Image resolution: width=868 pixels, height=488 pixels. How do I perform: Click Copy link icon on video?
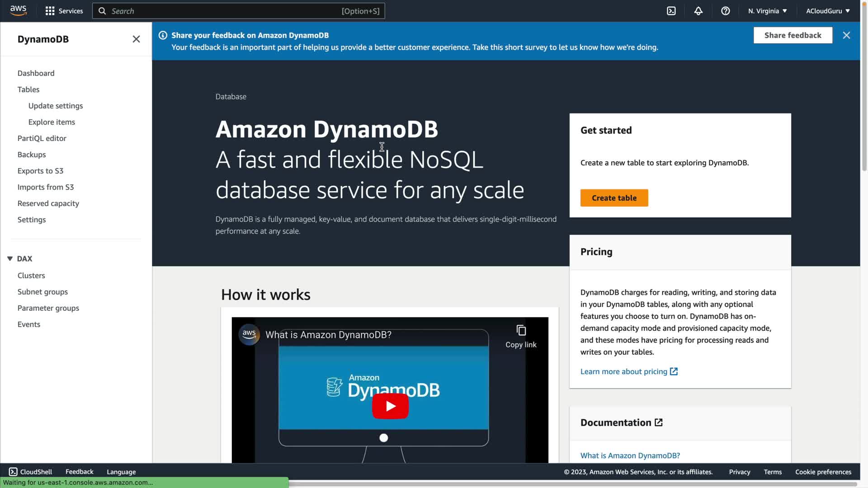(521, 331)
